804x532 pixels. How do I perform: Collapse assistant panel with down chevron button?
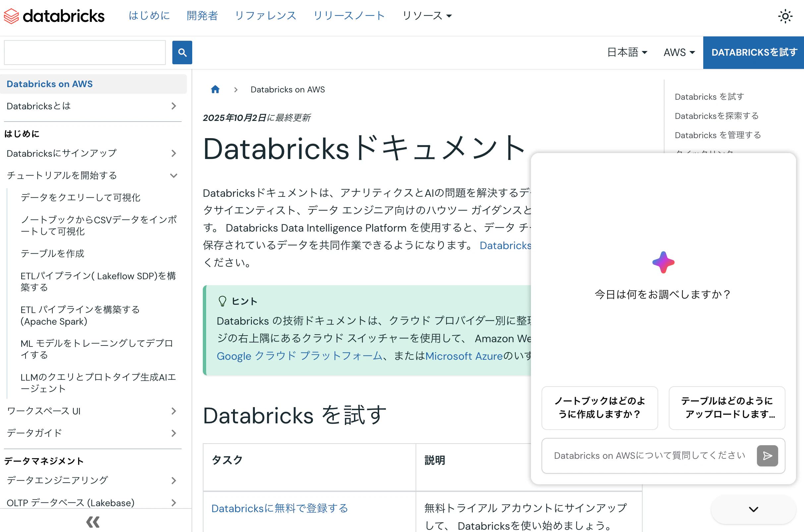coord(753,509)
